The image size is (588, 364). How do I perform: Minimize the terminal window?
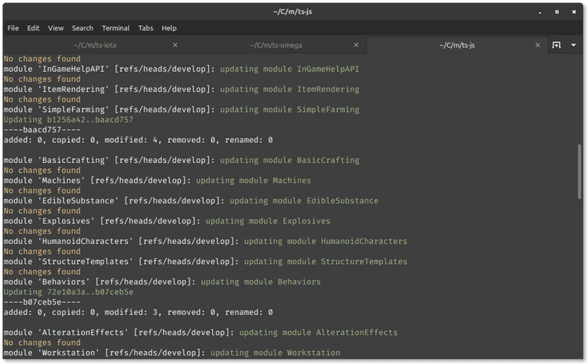[x=540, y=12]
